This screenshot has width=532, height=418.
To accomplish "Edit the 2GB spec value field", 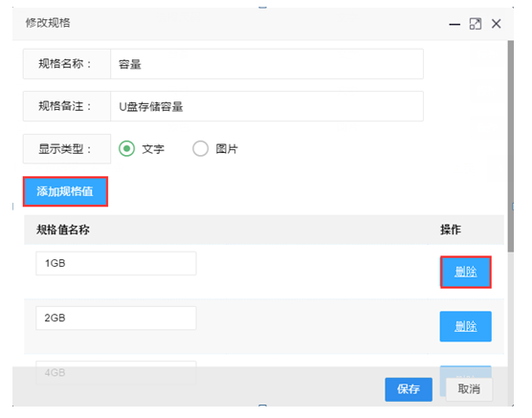I will tap(116, 318).
